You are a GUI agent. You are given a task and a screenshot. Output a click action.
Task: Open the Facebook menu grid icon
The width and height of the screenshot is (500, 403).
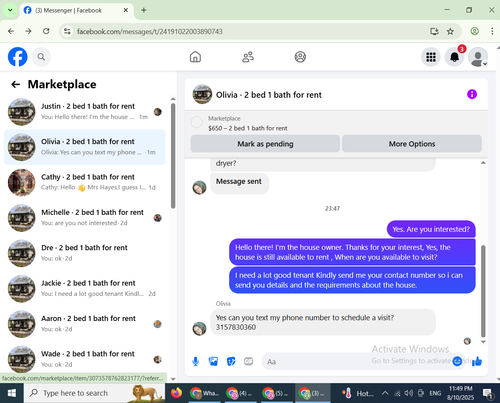tap(431, 57)
